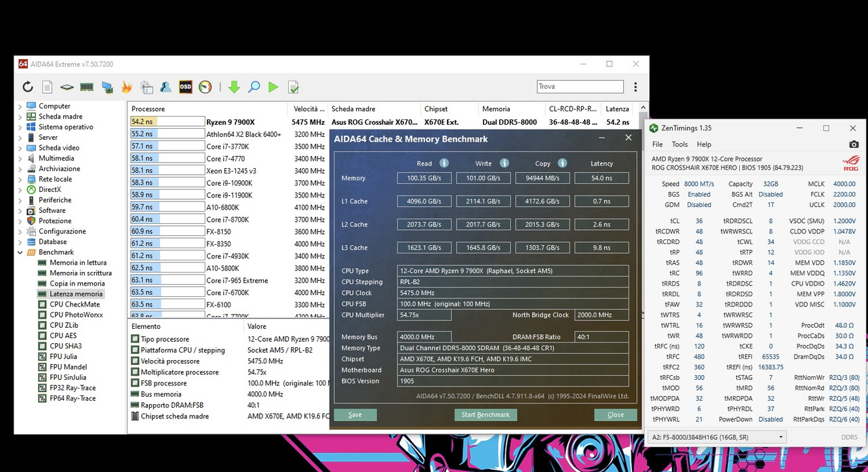Screen dimensions: 868x472
Task: Open the preferences checklist gear icon
Action: pyautogui.click(x=146, y=87)
